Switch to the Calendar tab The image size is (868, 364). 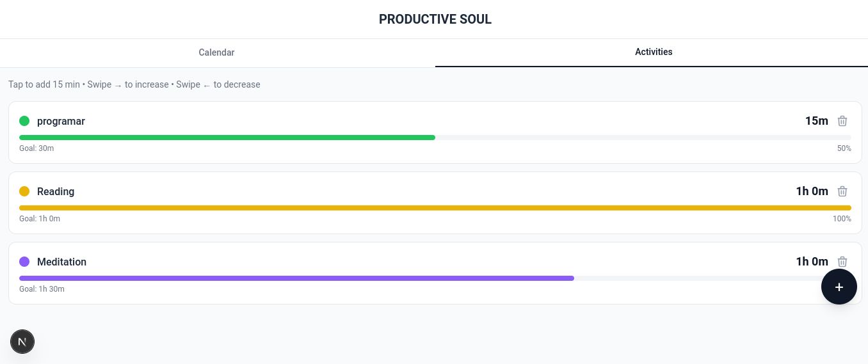216,52
